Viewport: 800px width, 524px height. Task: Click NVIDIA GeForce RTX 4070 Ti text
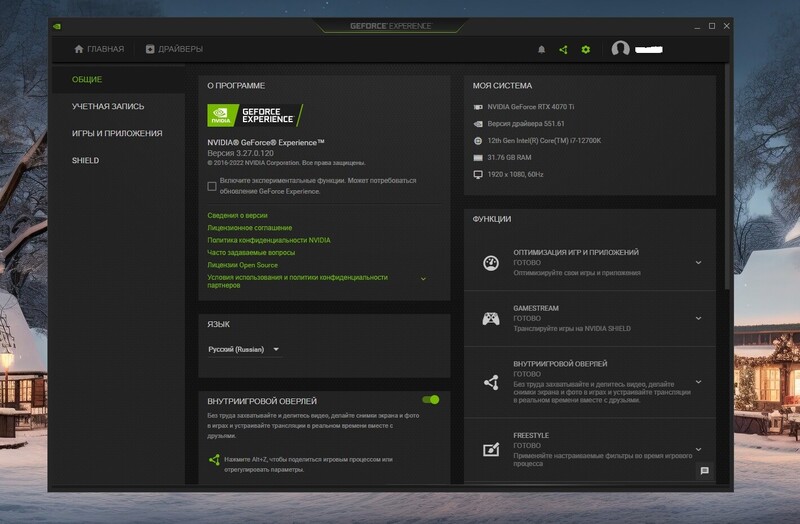[x=531, y=107]
